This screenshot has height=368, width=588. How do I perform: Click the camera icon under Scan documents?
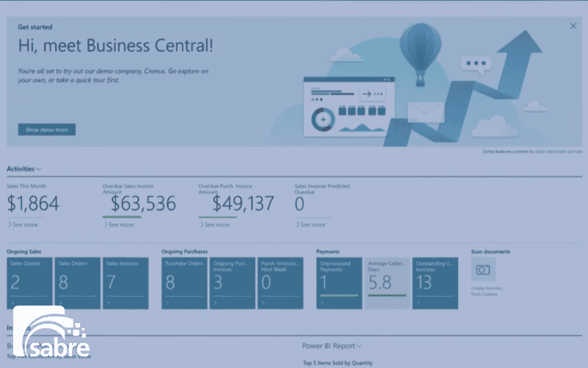coord(483,269)
